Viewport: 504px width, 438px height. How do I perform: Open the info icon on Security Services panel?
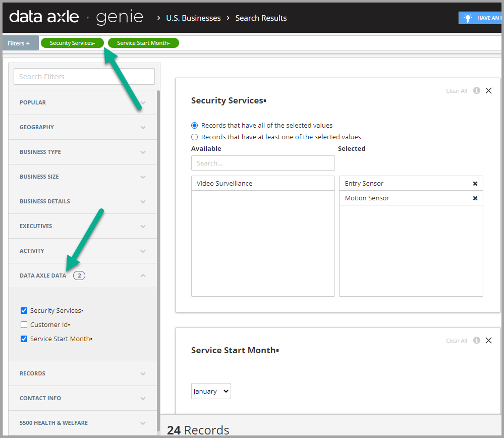pos(476,90)
